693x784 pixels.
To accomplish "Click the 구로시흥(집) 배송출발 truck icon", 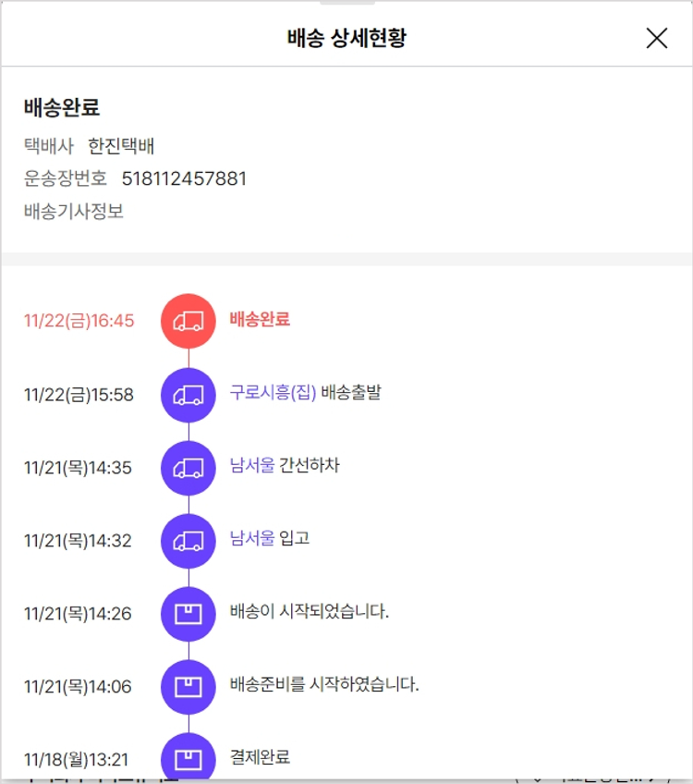I will pos(188,395).
